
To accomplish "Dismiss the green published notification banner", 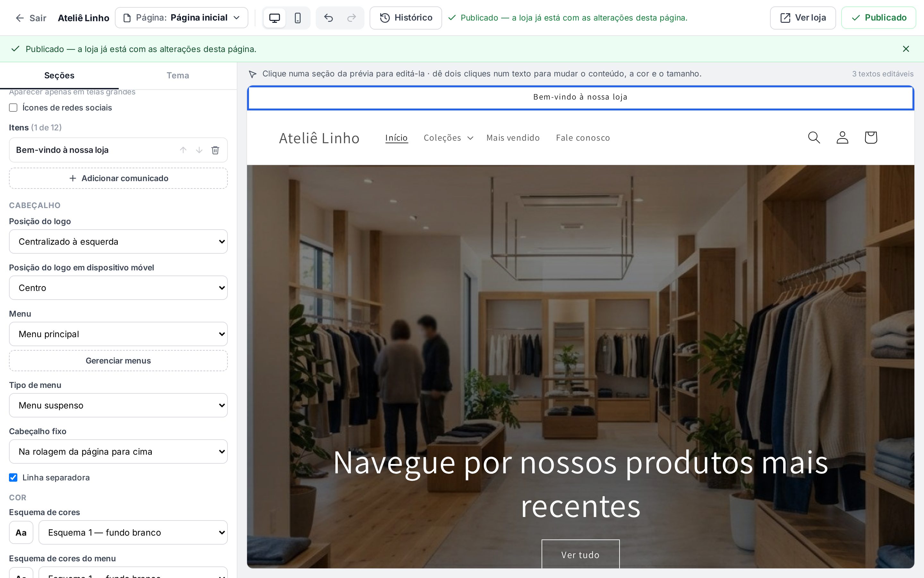I will click(x=906, y=49).
